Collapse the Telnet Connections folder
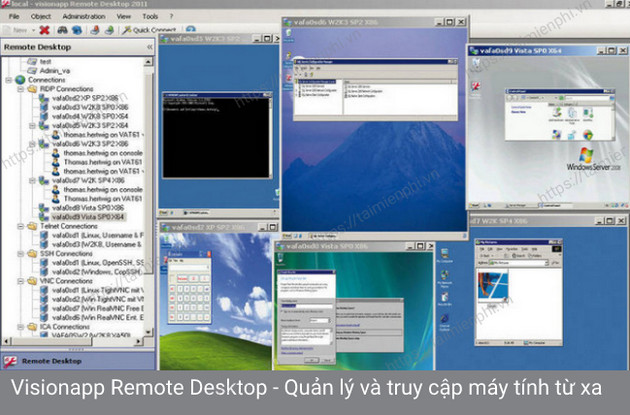This screenshot has height=415, width=630. pyautogui.click(x=20, y=226)
